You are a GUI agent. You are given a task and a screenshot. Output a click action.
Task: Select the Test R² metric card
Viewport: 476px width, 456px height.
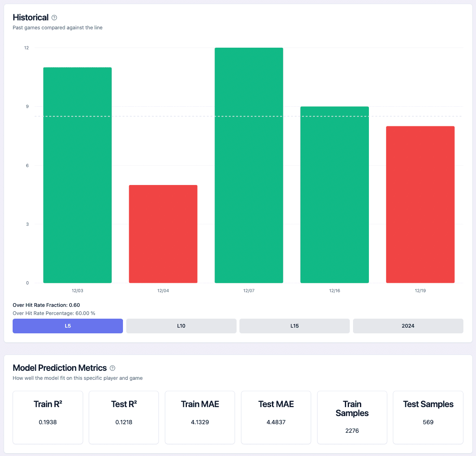pos(124,417)
